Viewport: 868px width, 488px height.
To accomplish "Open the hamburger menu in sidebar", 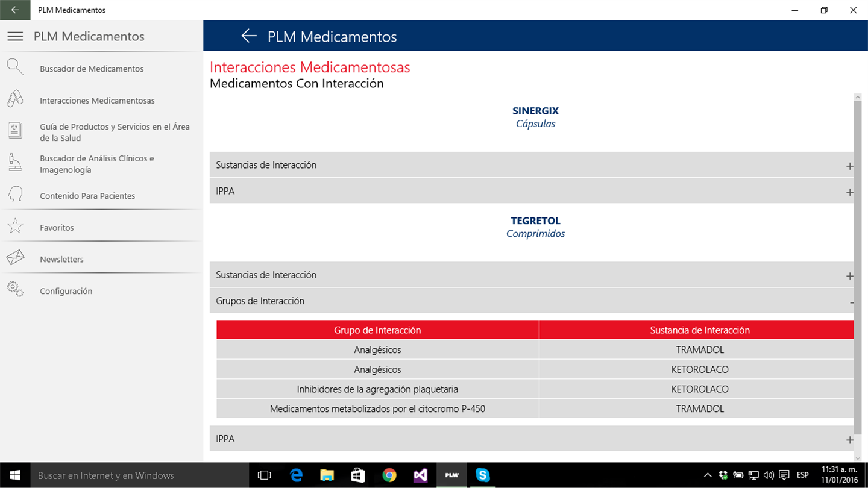I will pos(15,36).
